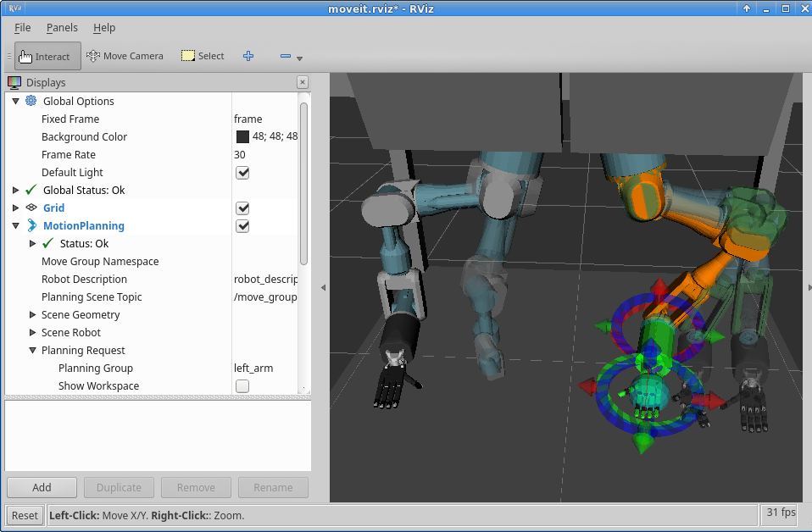Click the Global Options gear icon
The width and height of the screenshot is (812, 532).
(31, 101)
